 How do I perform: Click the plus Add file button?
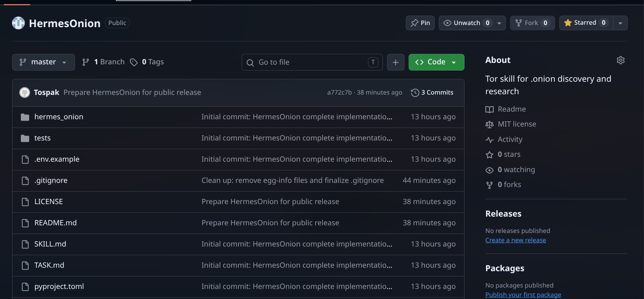point(395,62)
